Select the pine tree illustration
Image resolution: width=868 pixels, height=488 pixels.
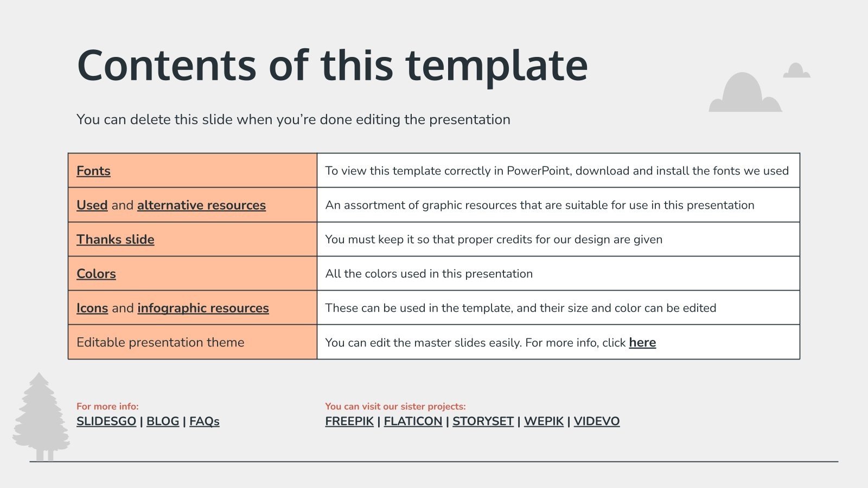[x=41, y=418]
